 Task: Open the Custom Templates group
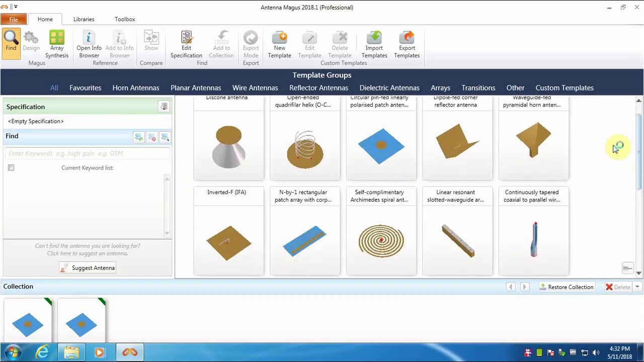(x=565, y=87)
